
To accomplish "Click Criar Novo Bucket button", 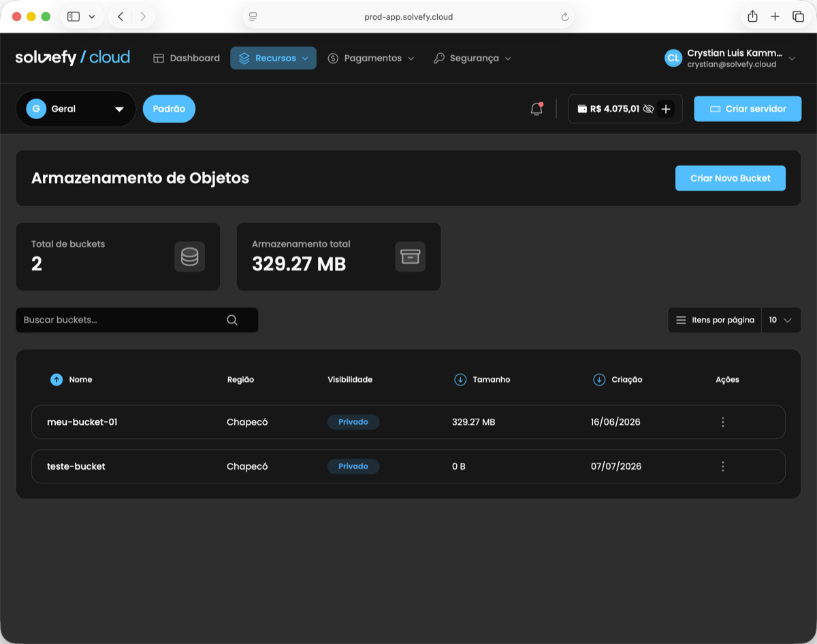I will (x=731, y=178).
